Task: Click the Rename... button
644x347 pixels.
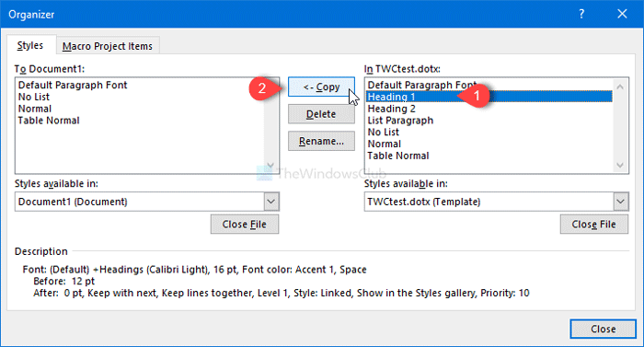Action: click(321, 141)
